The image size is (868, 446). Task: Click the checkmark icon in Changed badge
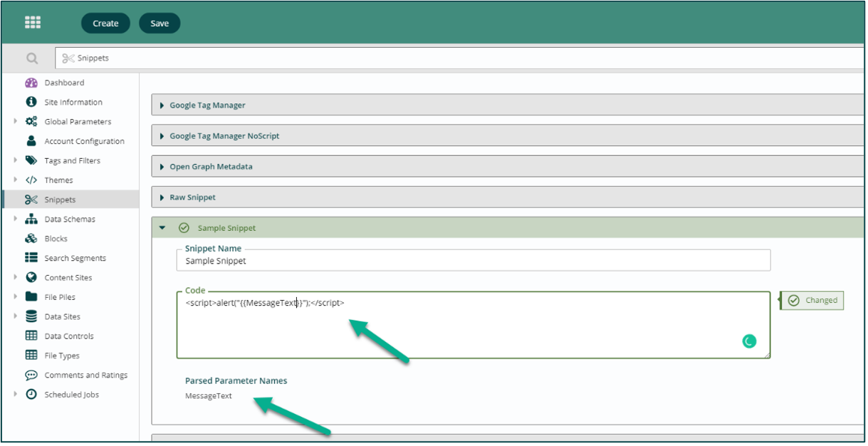pos(794,301)
